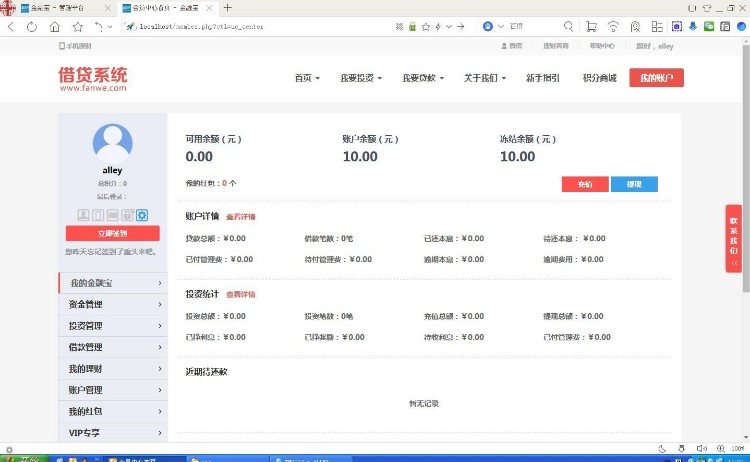
Task: Open the address bar history dropdown chevron
Action: (449, 27)
